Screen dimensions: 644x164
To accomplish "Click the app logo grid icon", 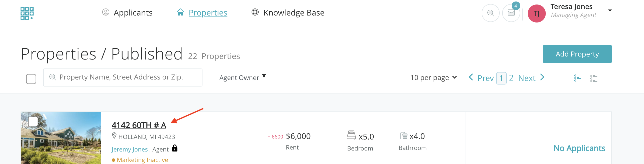I will (27, 13).
